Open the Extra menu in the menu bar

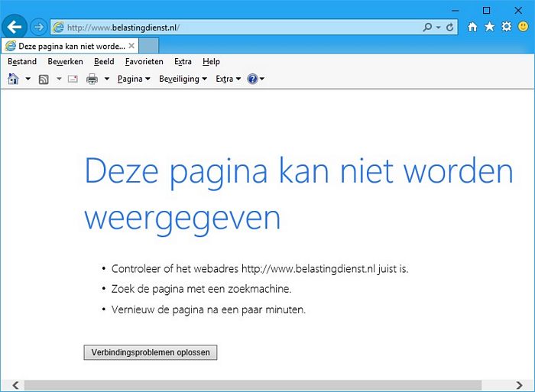[x=183, y=62]
